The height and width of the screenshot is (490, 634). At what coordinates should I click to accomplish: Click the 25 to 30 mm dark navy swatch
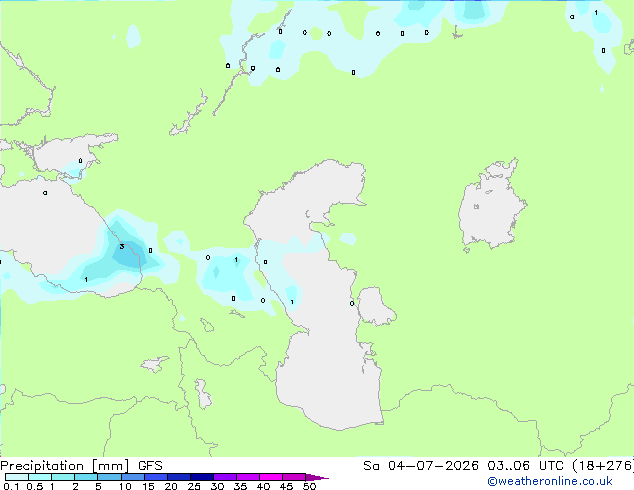click(x=202, y=477)
